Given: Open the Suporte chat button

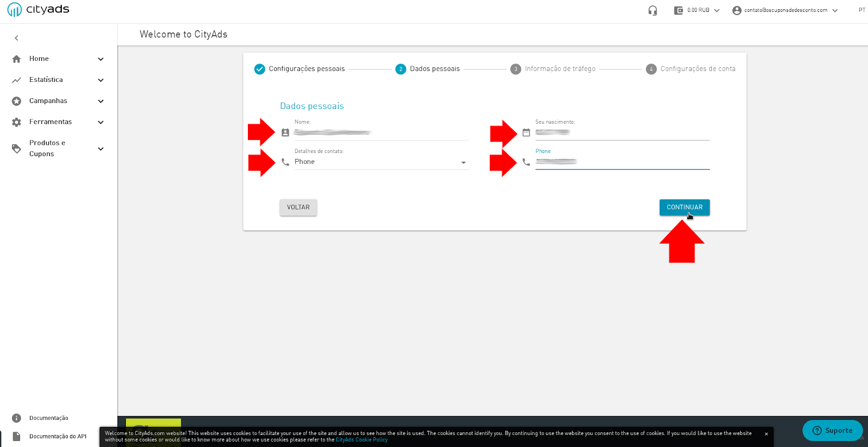Looking at the screenshot, I should [833, 430].
